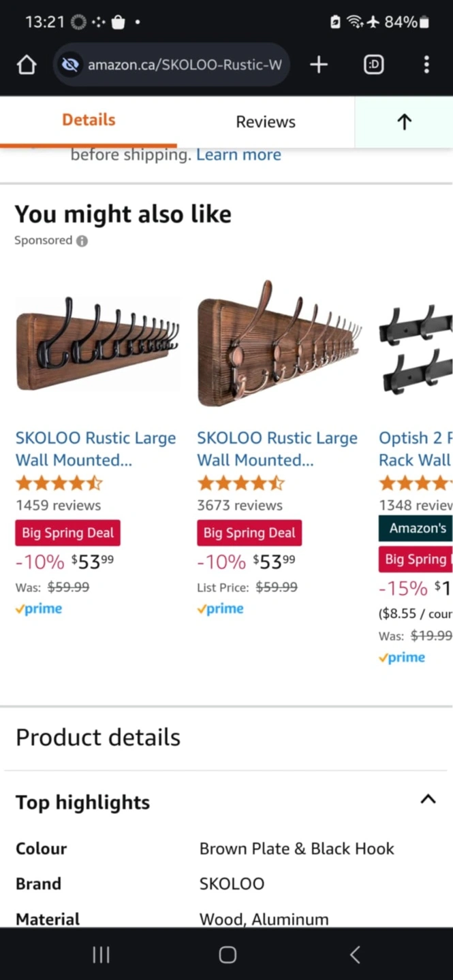Open the tab switcher icon

click(x=373, y=65)
